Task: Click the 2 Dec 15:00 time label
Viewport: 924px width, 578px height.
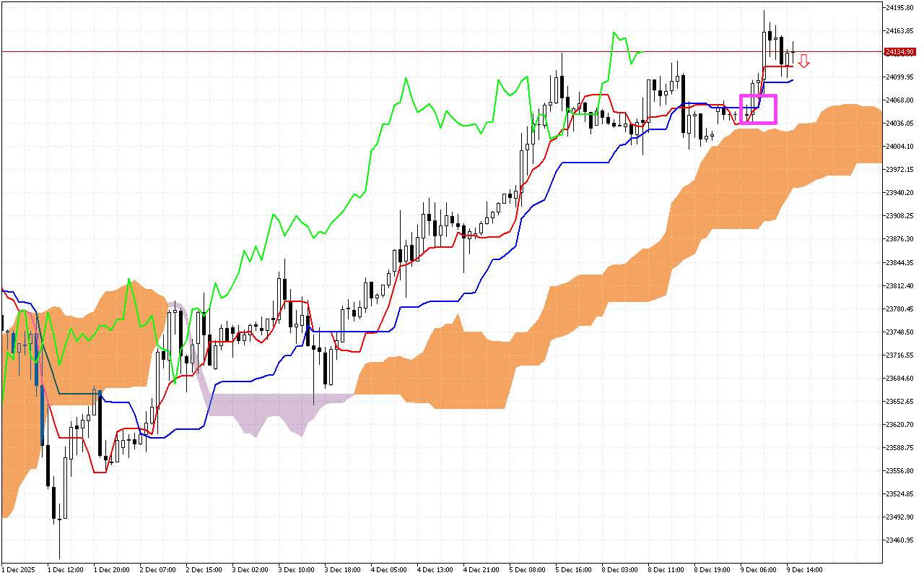Action: pyautogui.click(x=204, y=570)
